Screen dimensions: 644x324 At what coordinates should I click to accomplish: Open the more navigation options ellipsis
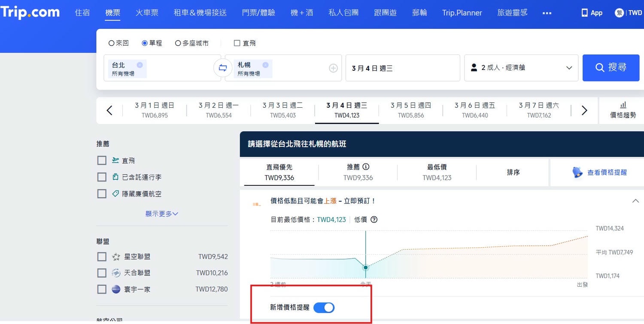[547, 13]
